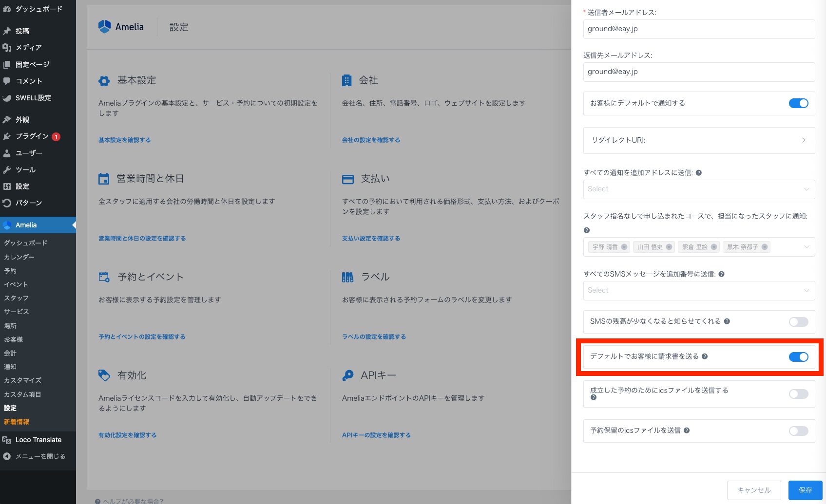Open カレンダー in the Amelia submenu
The height and width of the screenshot is (504, 826).
click(19, 257)
